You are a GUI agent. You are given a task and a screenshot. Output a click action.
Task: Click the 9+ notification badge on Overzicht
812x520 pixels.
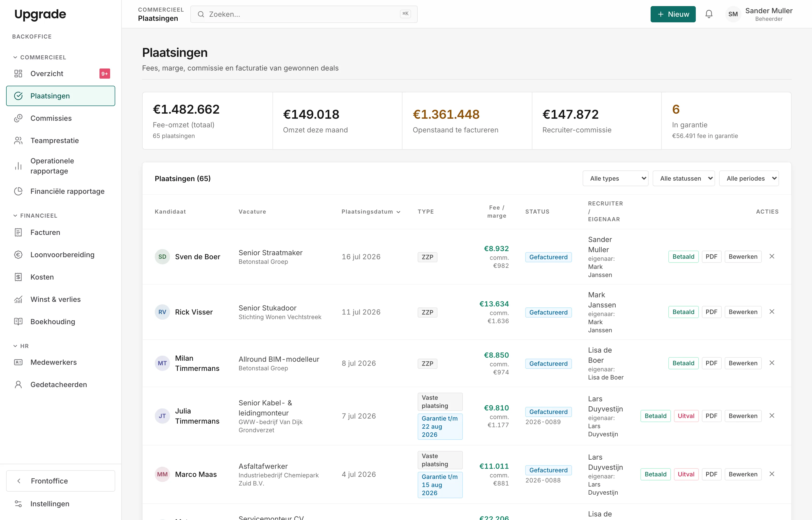[x=105, y=74]
